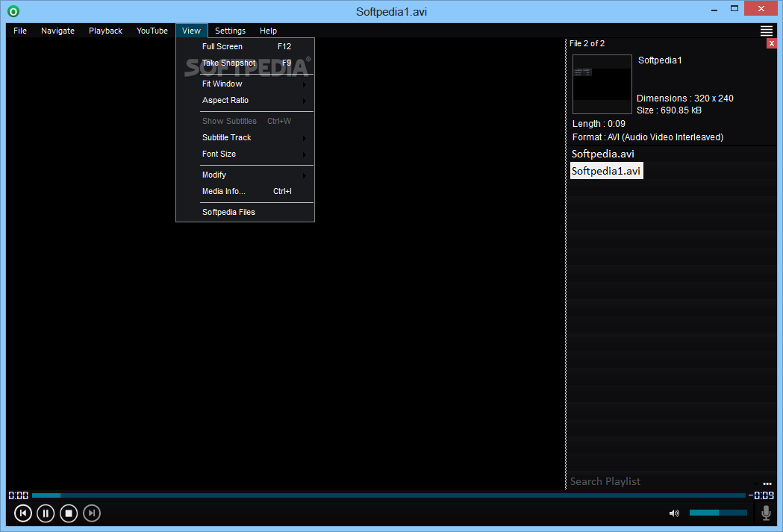Screen dimensions: 783x532
Task: Click the elapsed time 0:00 display
Action: coord(19,495)
